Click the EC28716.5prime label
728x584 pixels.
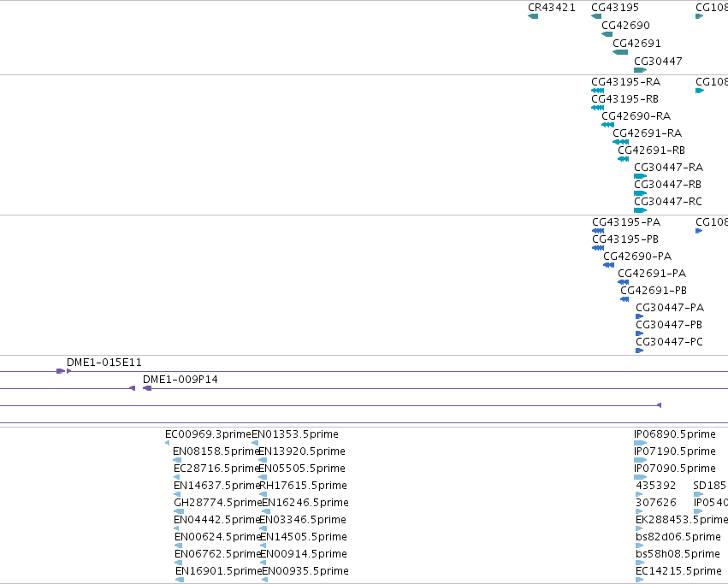pyautogui.click(x=216, y=469)
